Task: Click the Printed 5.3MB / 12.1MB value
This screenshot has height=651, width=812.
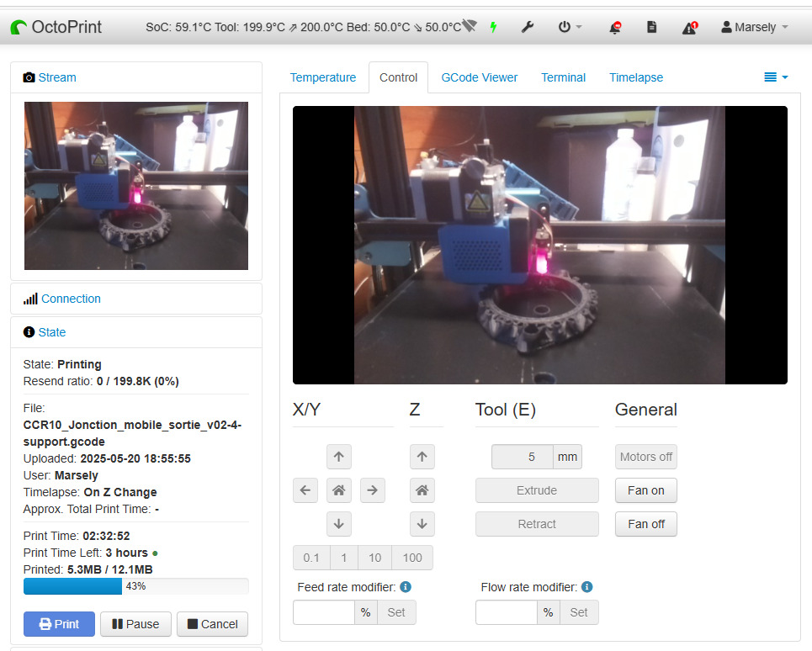Action: click(x=109, y=569)
